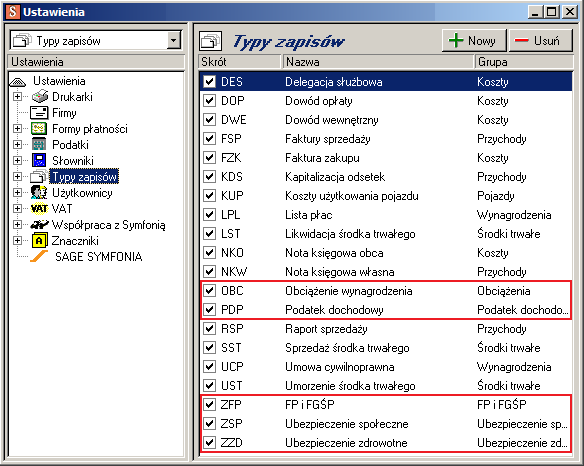Click the Współpraca z Symfonią icon
The height and width of the screenshot is (466, 584).
point(39,225)
